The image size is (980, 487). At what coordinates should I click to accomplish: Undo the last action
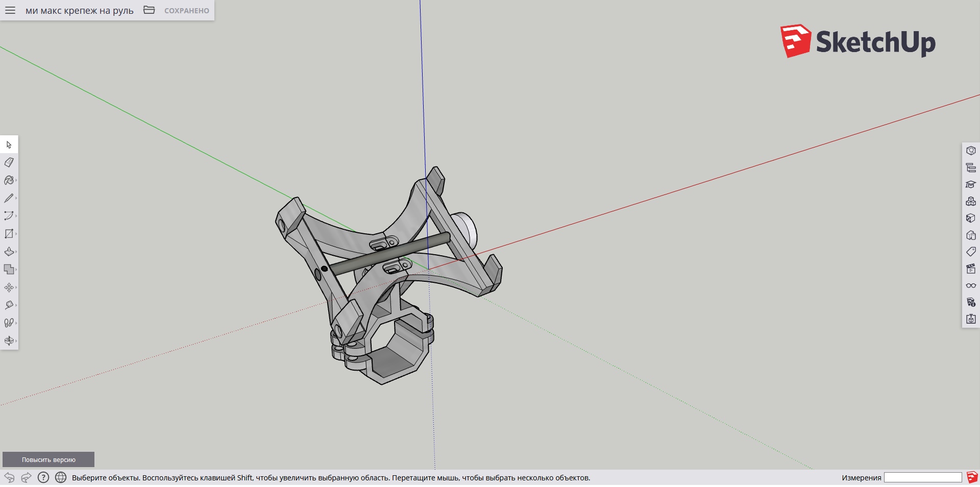coord(9,478)
